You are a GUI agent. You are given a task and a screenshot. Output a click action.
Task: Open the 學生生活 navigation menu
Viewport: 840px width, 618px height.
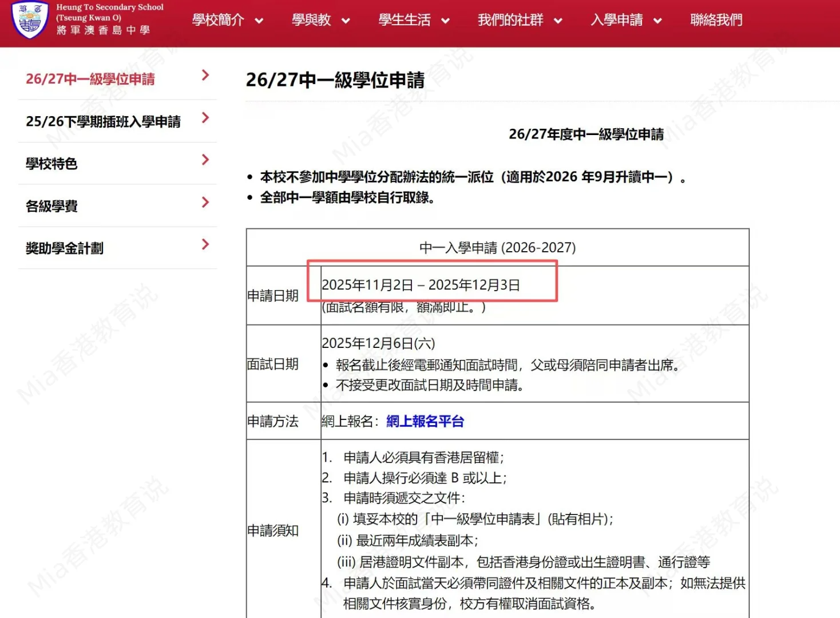pos(405,20)
